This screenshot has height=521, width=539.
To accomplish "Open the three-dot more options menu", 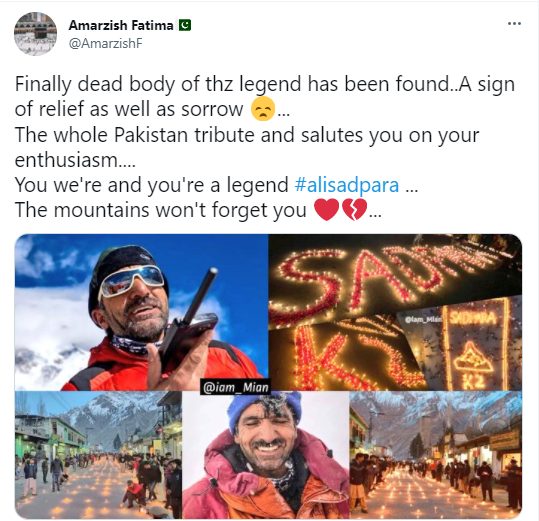I will point(514,24).
